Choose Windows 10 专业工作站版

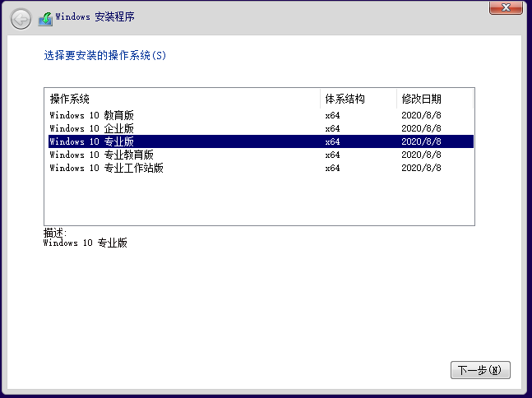(261, 168)
